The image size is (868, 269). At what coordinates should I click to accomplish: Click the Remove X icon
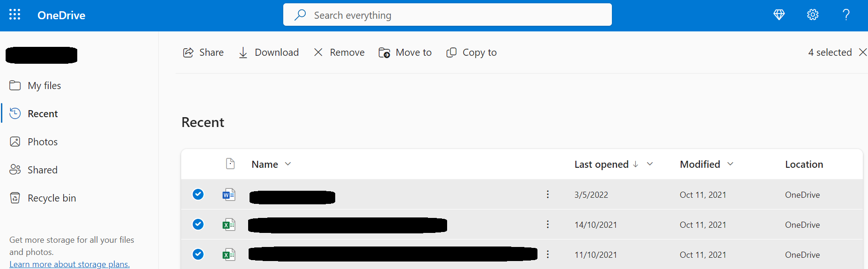[x=318, y=52]
